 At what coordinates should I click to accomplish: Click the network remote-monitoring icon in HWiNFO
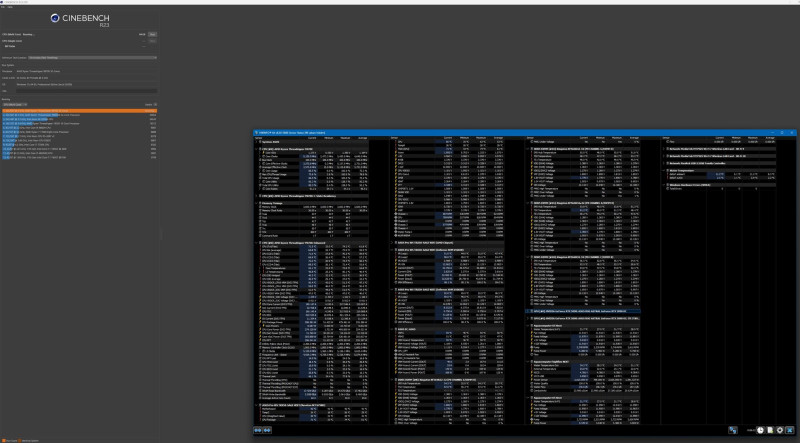(732, 430)
